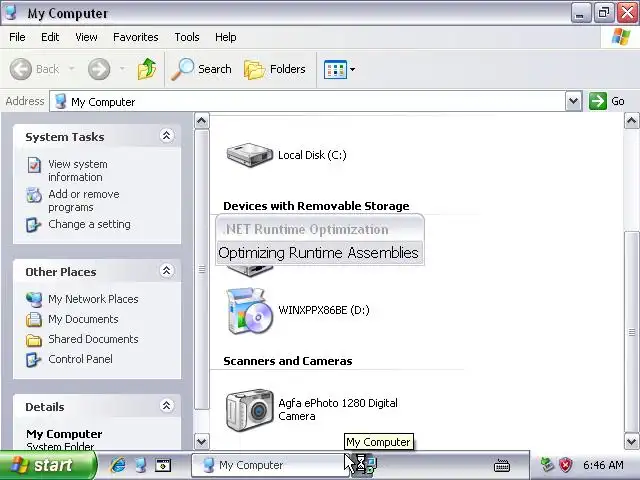Open the Windows Start menu
640x480 pixels.
48,465
